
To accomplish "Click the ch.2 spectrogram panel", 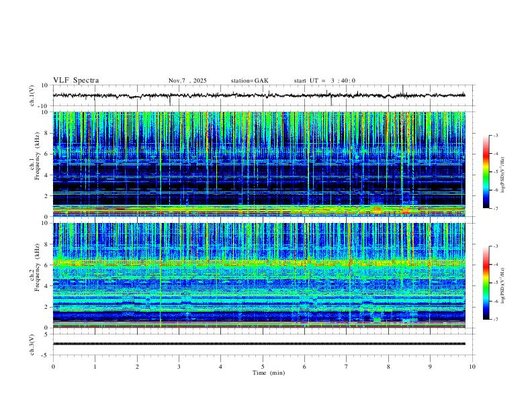I will tap(259, 275).
